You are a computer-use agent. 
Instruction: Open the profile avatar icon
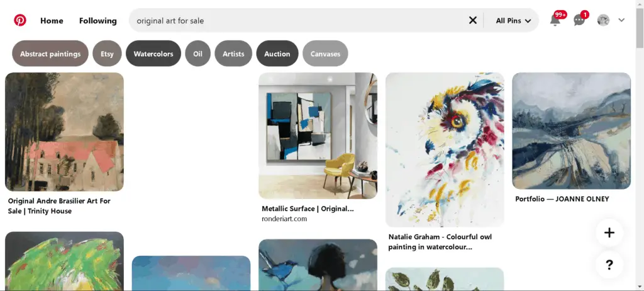[603, 20]
